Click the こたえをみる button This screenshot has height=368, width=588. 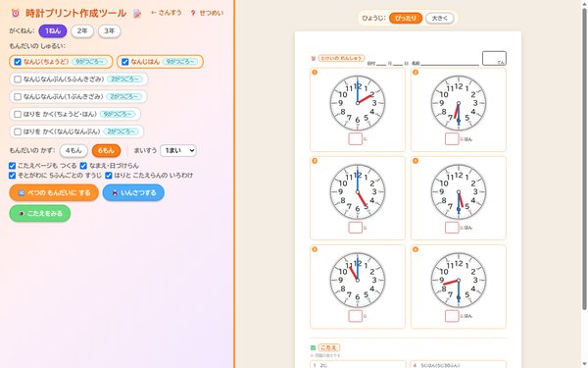(40, 213)
